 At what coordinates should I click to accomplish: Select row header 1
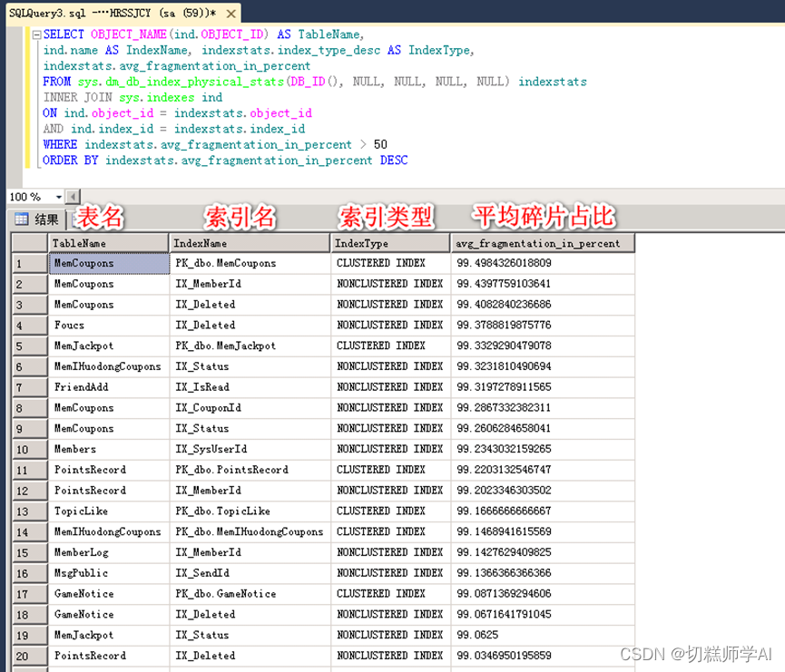(x=30, y=264)
